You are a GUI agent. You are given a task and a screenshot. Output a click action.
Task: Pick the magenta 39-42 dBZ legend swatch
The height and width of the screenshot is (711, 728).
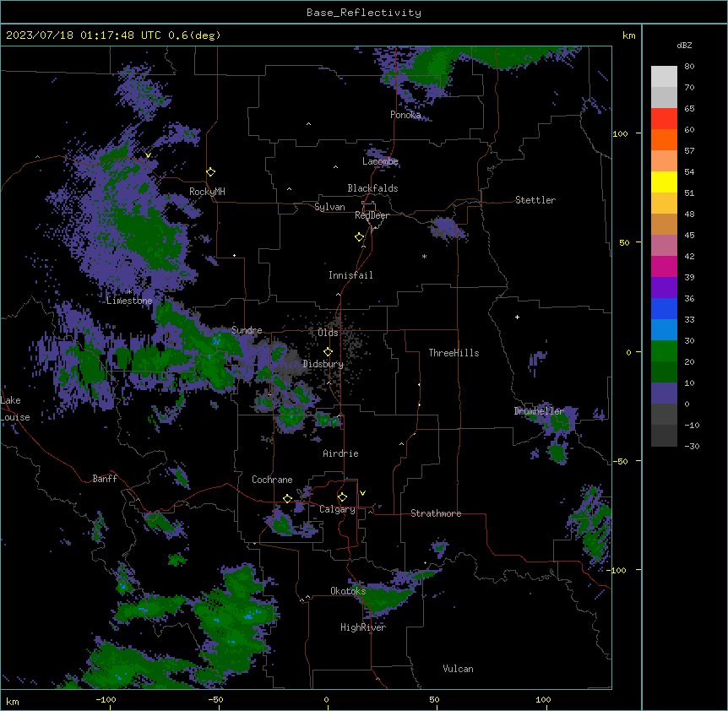click(x=664, y=266)
